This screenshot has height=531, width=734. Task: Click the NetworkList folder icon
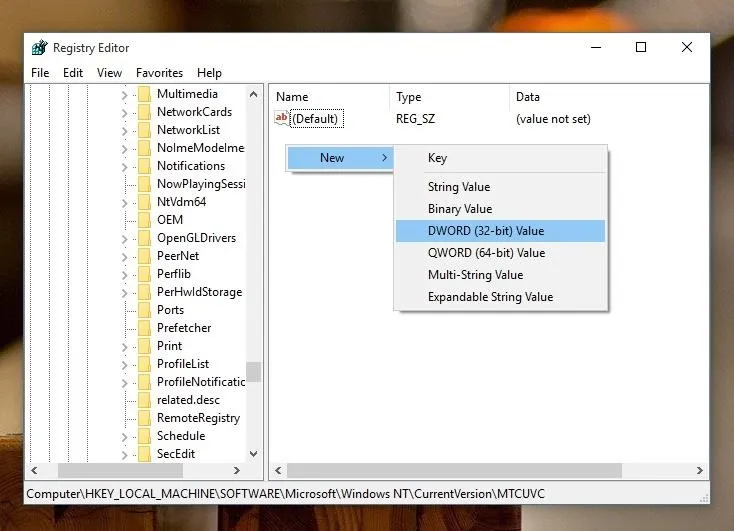[x=145, y=130]
